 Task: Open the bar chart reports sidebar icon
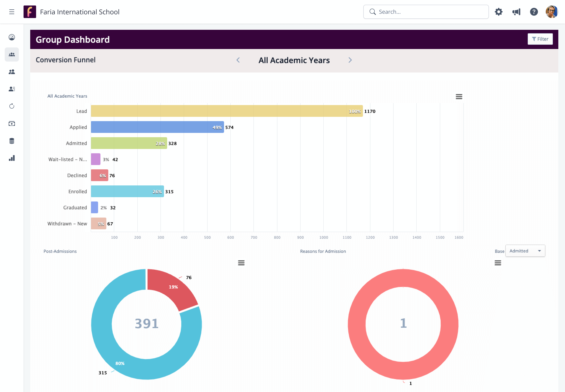pyautogui.click(x=12, y=158)
